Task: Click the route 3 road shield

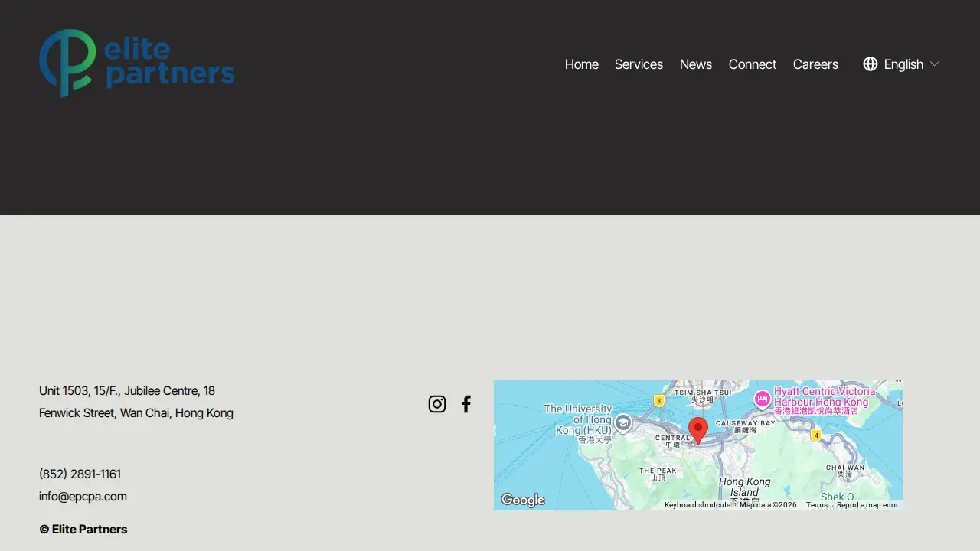Action: 658,400
